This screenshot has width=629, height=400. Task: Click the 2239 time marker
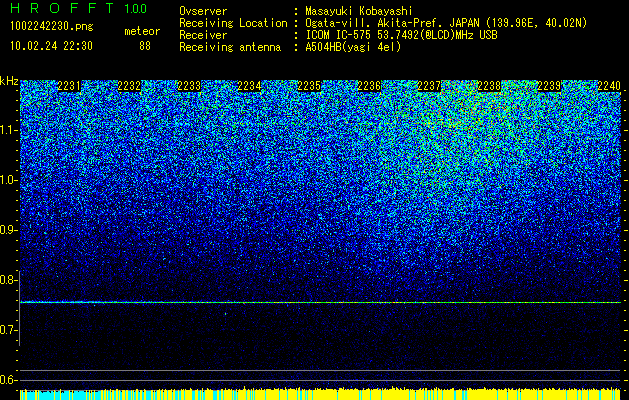coord(549,86)
